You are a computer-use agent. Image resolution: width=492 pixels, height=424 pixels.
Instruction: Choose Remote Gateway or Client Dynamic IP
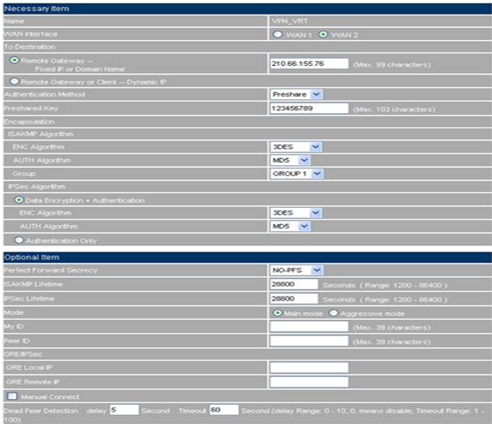click(x=14, y=81)
